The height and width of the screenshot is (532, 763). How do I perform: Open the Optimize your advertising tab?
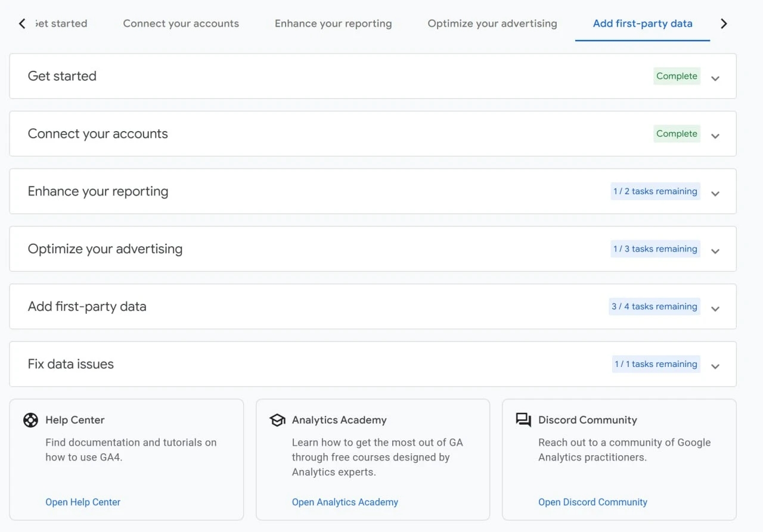[x=491, y=23]
